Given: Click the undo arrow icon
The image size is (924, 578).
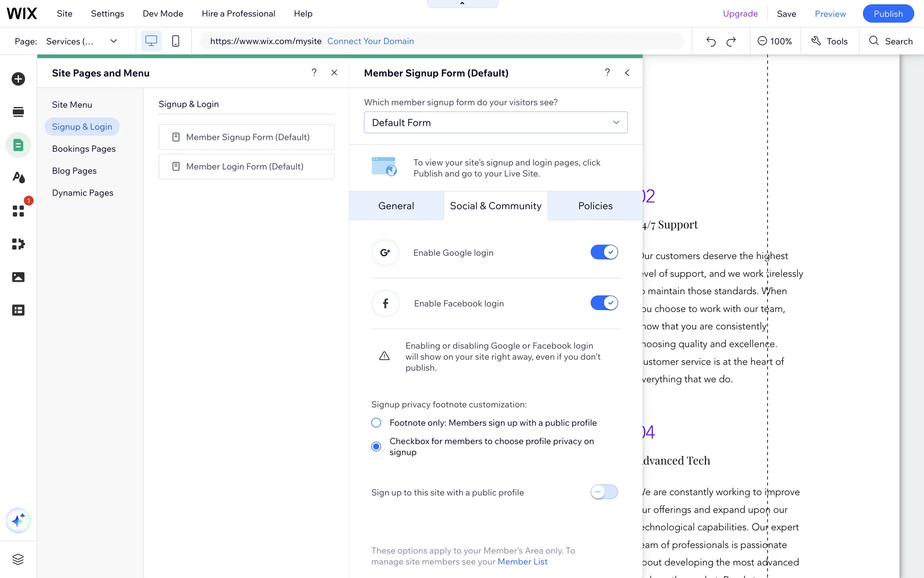Looking at the screenshot, I should coord(711,41).
